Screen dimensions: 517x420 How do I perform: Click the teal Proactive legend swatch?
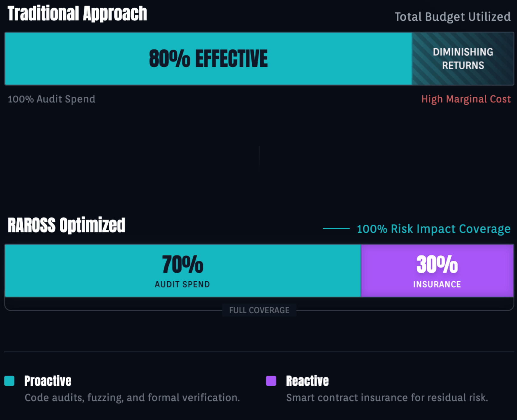click(x=9, y=381)
